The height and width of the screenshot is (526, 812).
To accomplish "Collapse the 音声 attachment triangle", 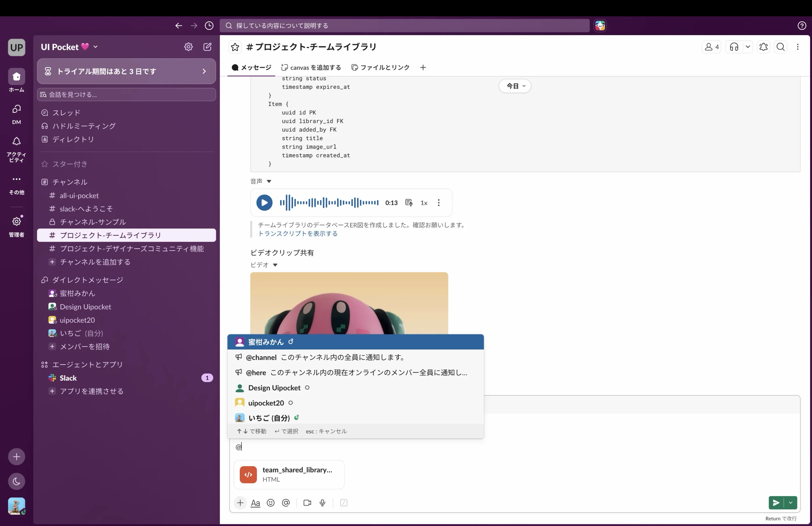I will (x=269, y=181).
